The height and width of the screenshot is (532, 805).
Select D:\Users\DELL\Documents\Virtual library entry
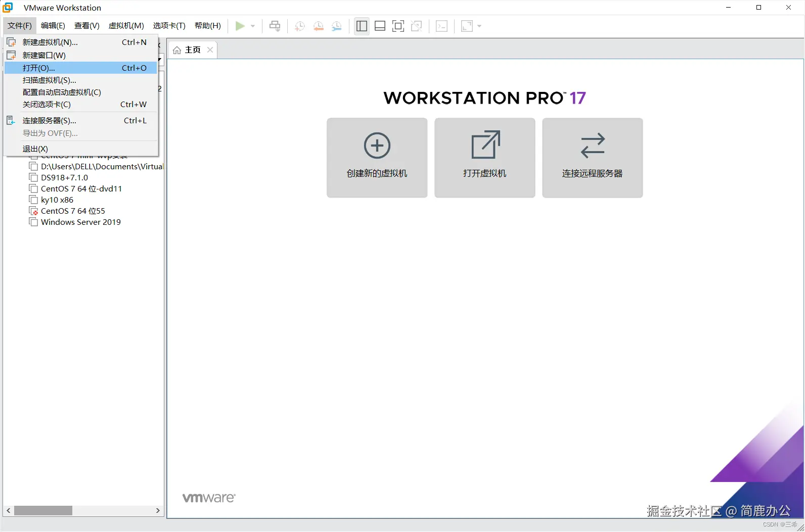[96, 167]
